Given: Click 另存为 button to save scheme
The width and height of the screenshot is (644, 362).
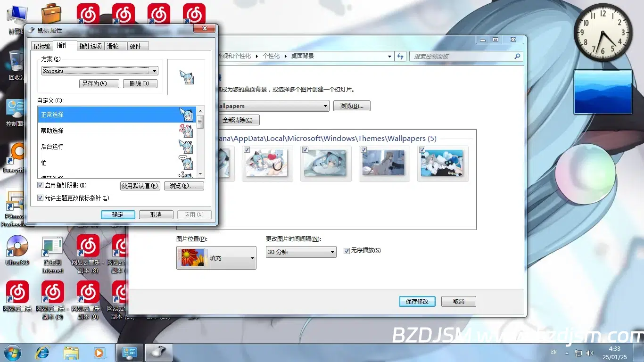Looking at the screenshot, I should point(98,83).
